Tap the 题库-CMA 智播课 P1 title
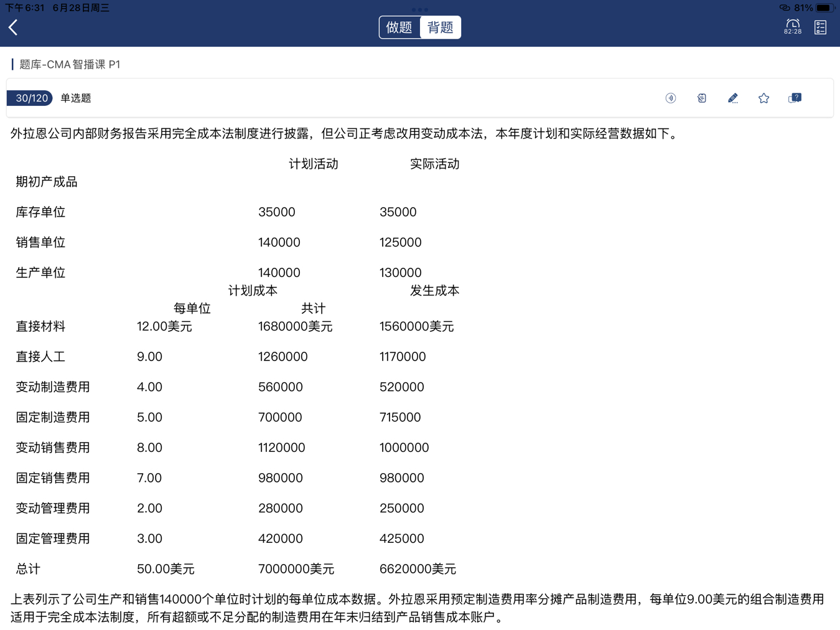This screenshot has height=630, width=840. click(x=70, y=65)
